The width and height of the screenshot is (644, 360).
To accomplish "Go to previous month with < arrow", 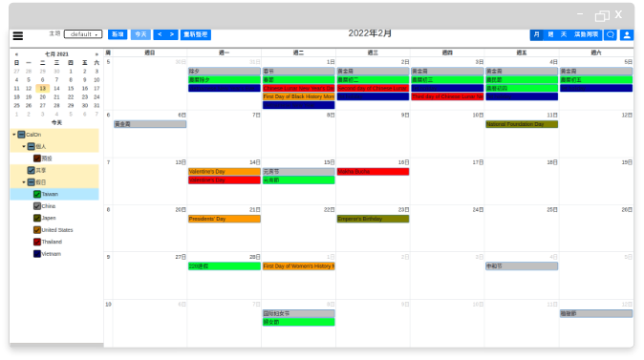I will click(160, 34).
